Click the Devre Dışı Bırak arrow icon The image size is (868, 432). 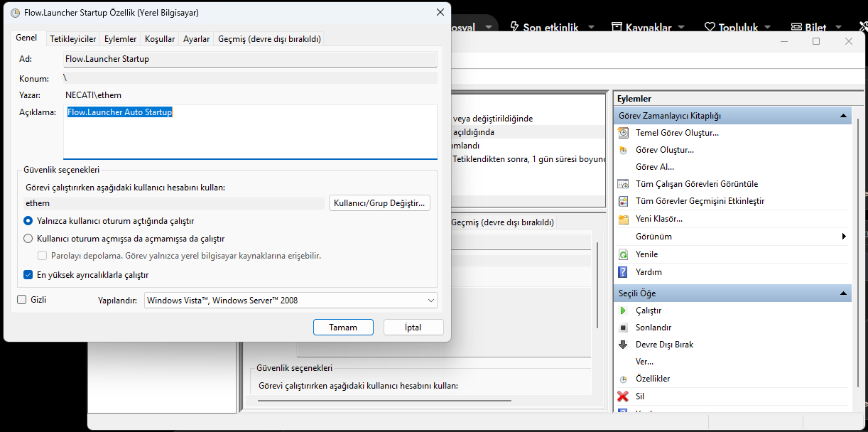[x=623, y=345]
